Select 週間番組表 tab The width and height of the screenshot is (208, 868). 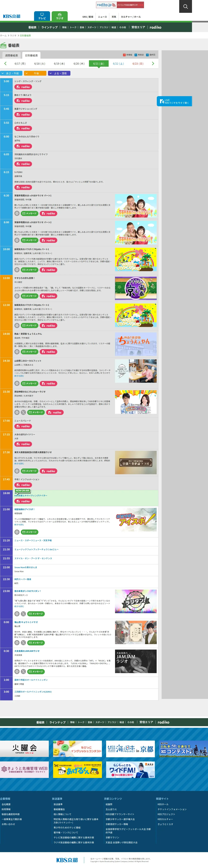click(12, 55)
